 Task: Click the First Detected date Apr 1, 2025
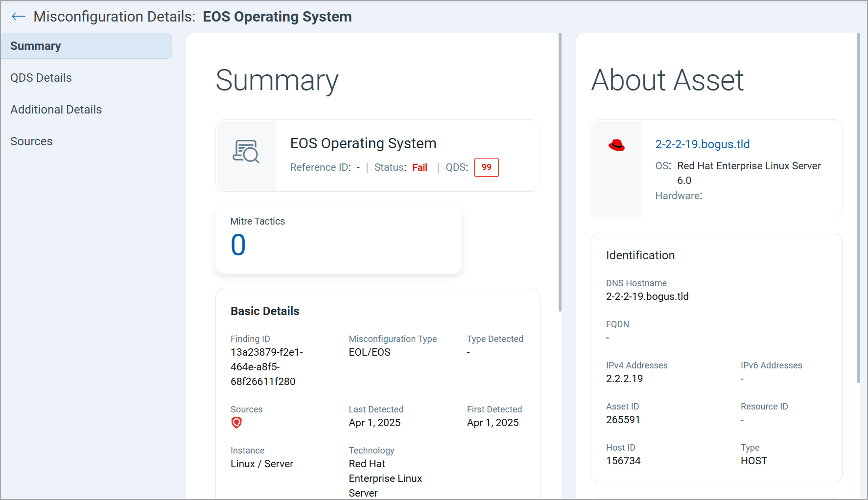click(493, 423)
